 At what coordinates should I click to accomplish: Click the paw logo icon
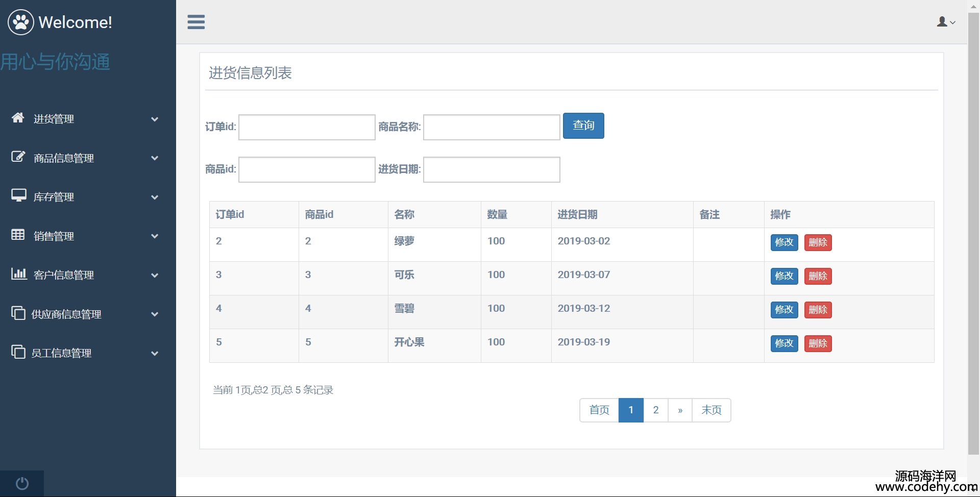coord(21,22)
